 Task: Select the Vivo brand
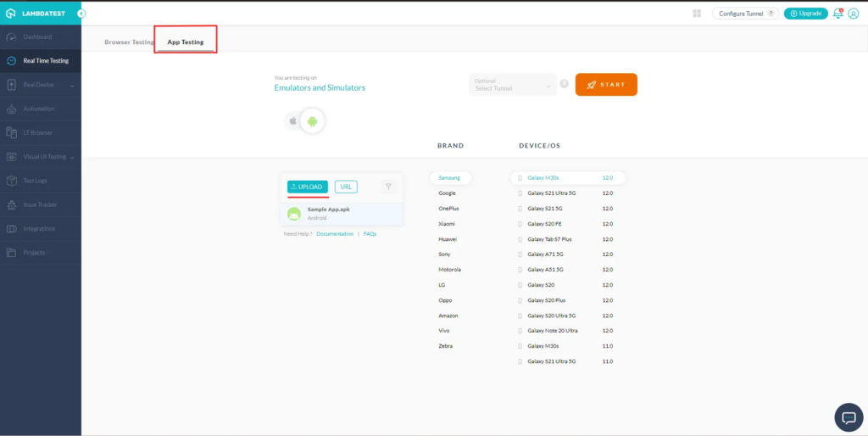tap(444, 331)
